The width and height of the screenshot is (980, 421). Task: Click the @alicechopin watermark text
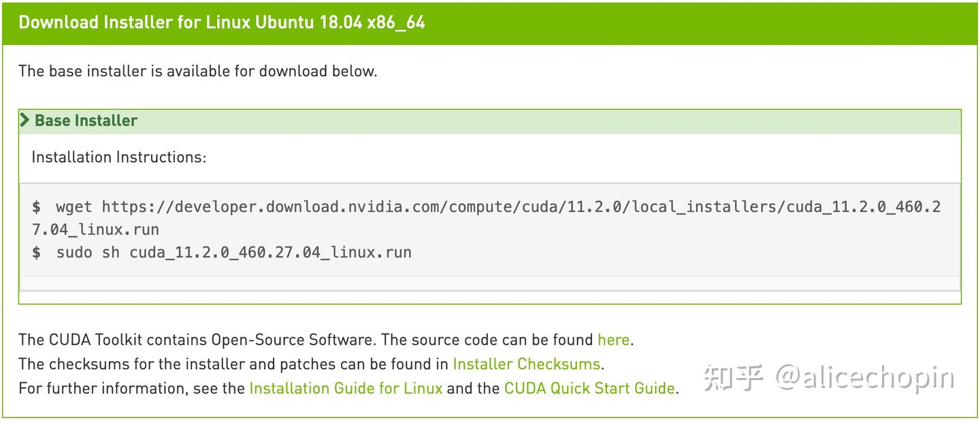865,377
